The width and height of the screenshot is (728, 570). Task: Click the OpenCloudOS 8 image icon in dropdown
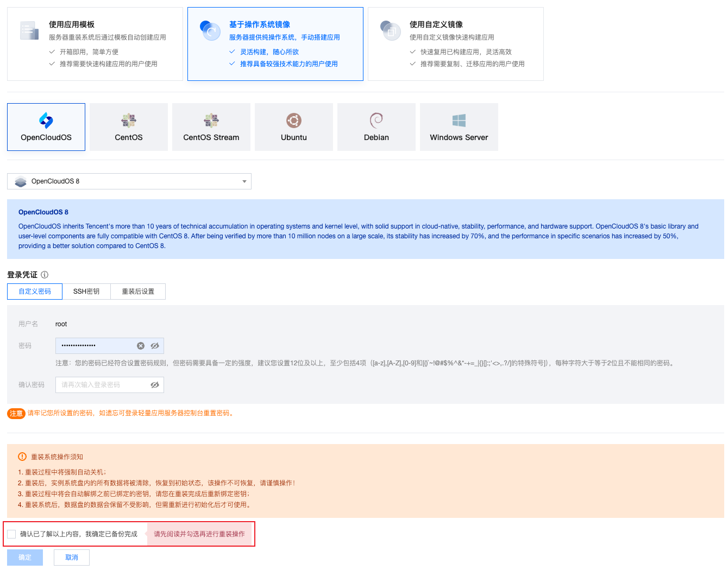click(x=21, y=181)
